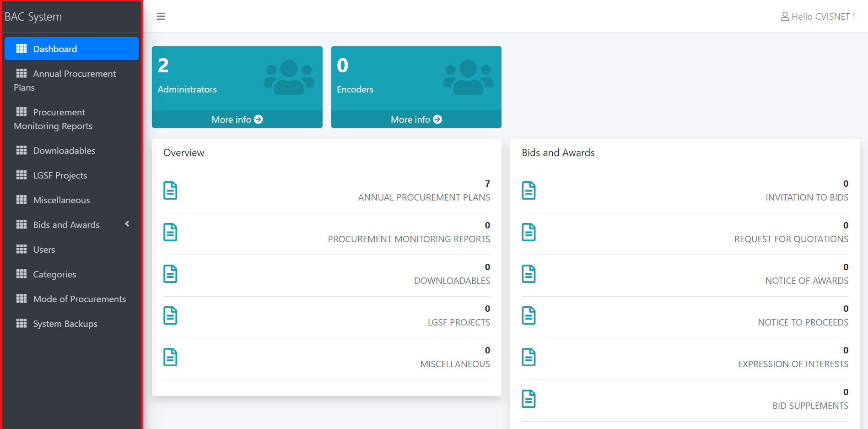Open Procurement Monitoring Reports in the sidebar
The height and width of the screenshot is (429, 868).
coord(71,119)
